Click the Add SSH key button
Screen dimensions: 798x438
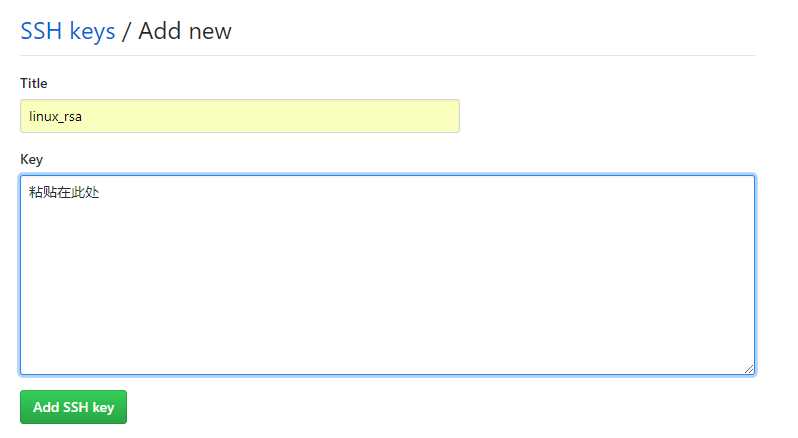click(73, 407)
